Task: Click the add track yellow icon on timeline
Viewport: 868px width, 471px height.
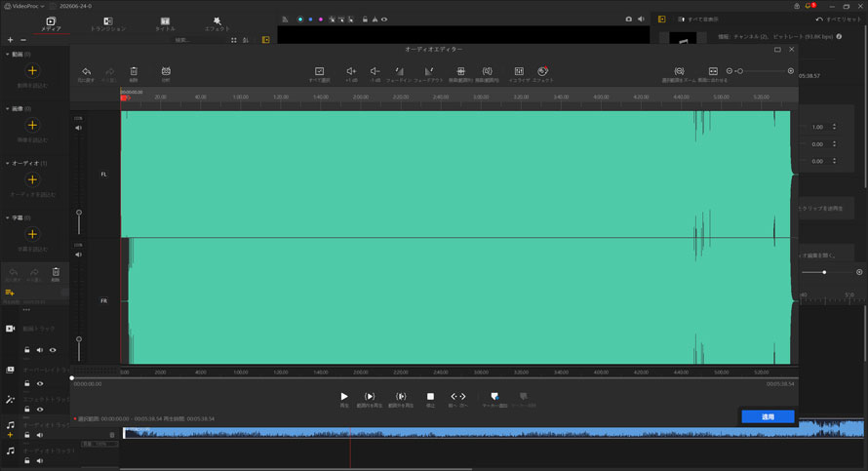Action: [10, 293]
